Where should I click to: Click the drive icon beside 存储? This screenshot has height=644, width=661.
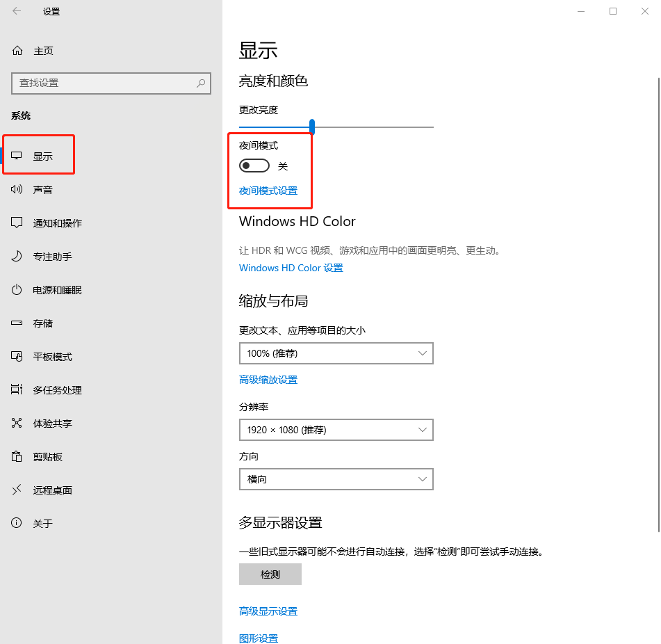17,323
